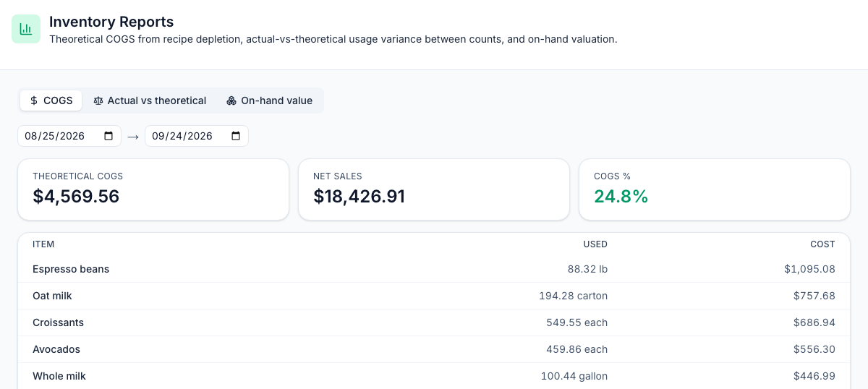Click the 549.55 each usage value
Image resolution: width=868 pixels, height=389 pixels.
(x=576, y=322)
